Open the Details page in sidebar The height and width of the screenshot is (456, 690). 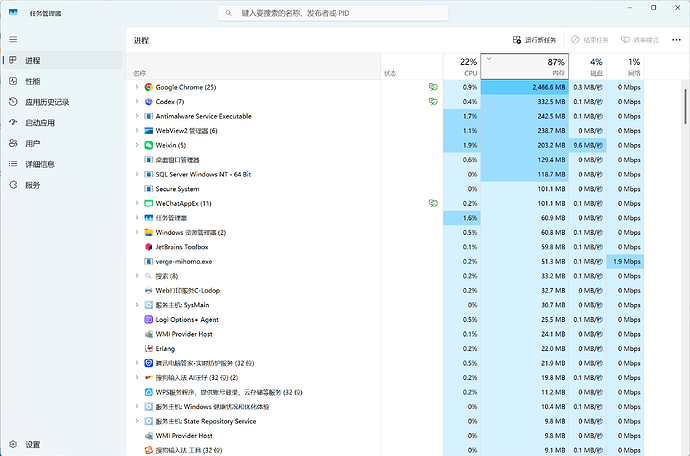tap(62, 164)
